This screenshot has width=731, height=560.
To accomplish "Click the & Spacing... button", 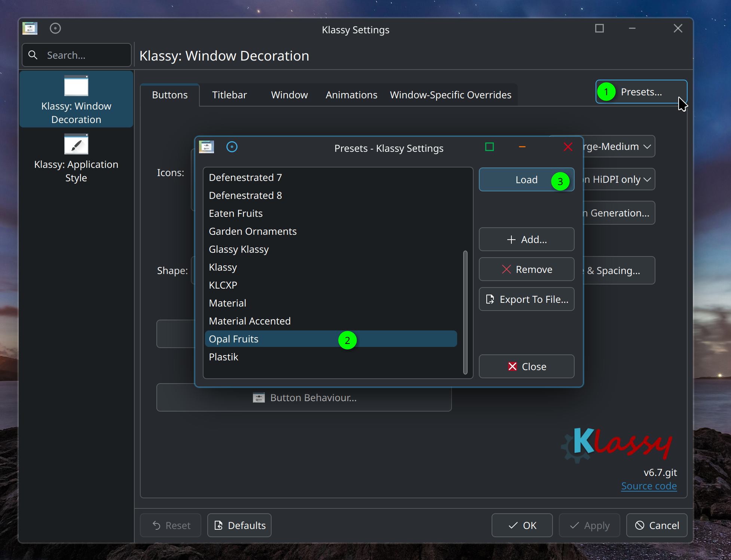I will pos(619,270).
